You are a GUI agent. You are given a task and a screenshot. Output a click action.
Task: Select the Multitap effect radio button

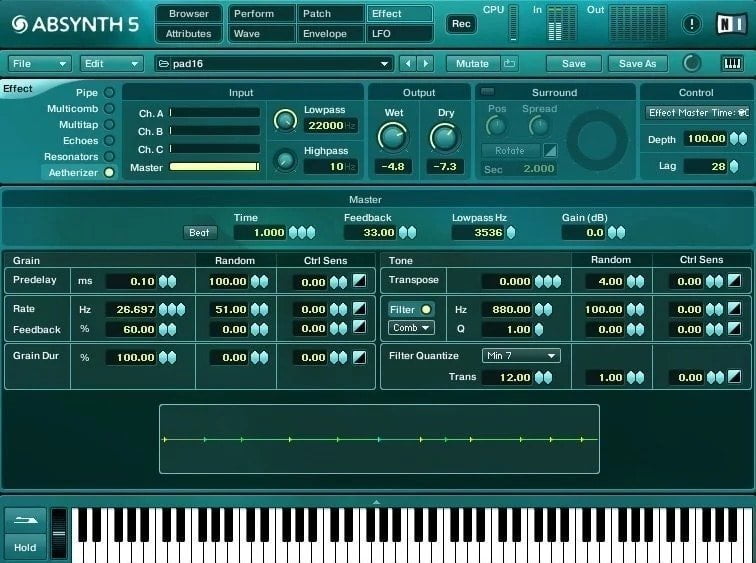(109, 124)
